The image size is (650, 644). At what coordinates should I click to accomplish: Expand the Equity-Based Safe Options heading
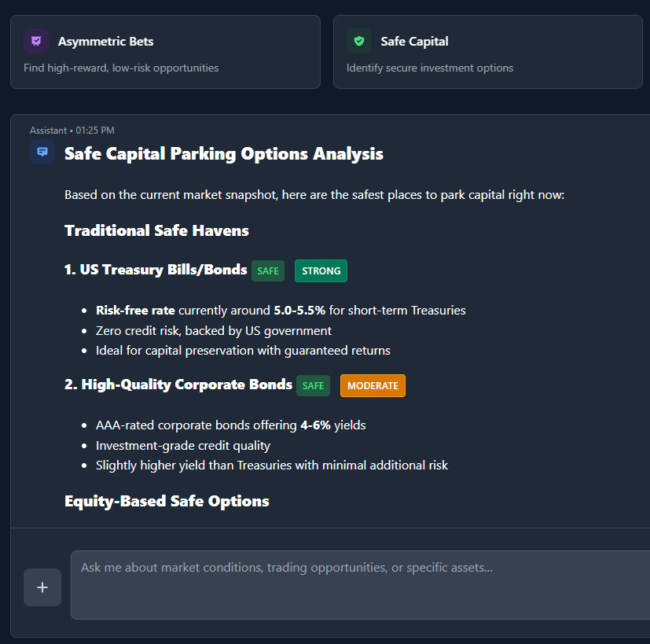pyautogui.click(x=167, y=501)
